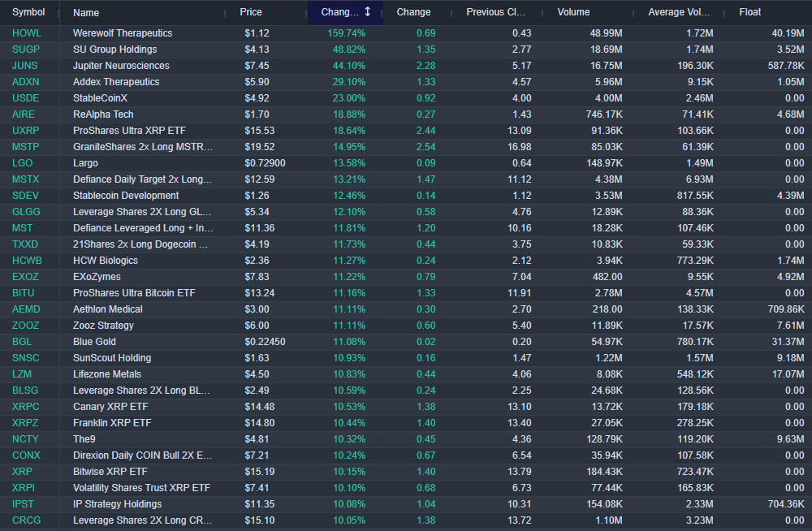Sort by the Volume column header

(x=573, y=12)
